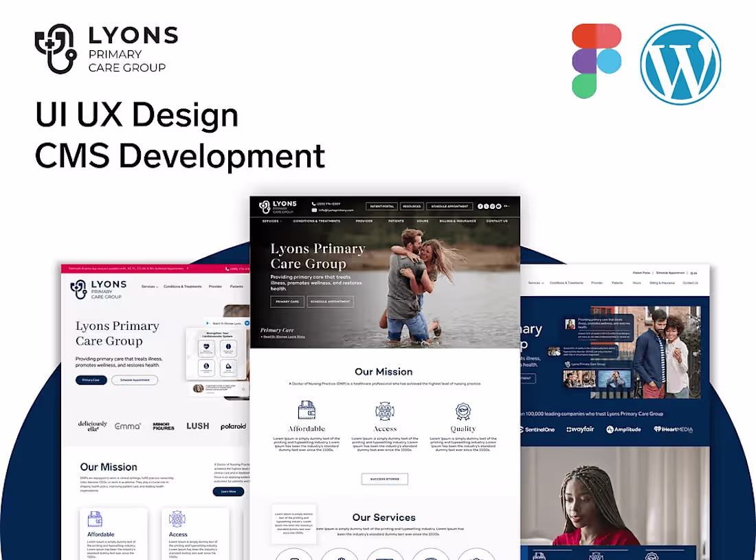Select Billing & Insurance from the navbar
Screen dimensions: 756x560
click(x=458, y=221)
